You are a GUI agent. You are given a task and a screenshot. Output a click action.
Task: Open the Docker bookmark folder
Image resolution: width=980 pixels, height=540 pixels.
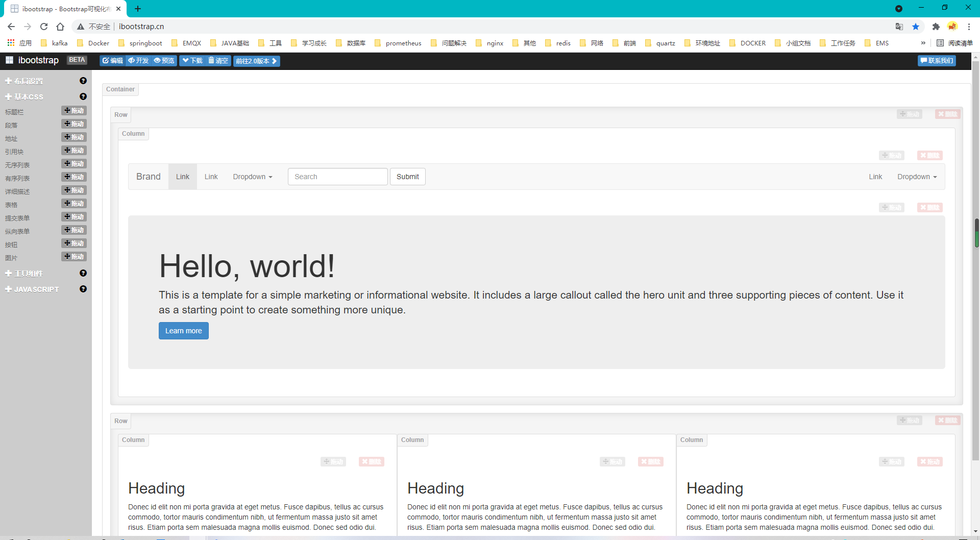(x=93, y=43)
